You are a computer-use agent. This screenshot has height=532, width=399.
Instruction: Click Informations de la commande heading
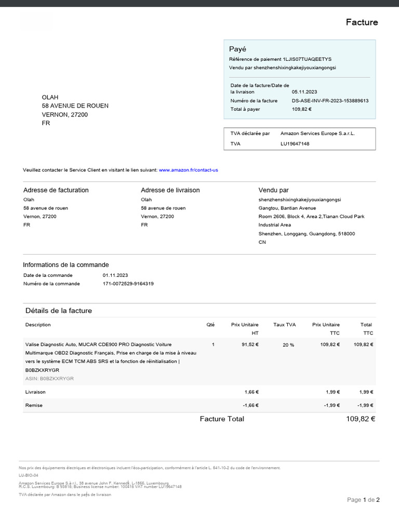point(66,265)
